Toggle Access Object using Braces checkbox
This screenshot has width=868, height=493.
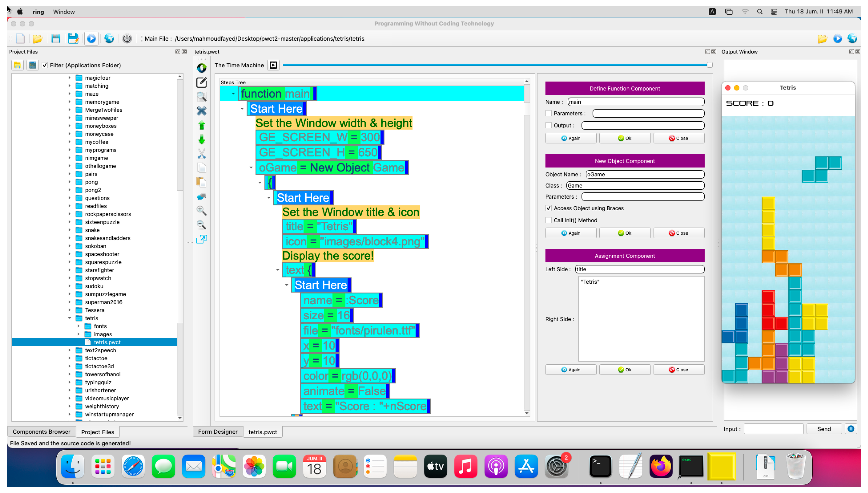click(x=549, y=208)
